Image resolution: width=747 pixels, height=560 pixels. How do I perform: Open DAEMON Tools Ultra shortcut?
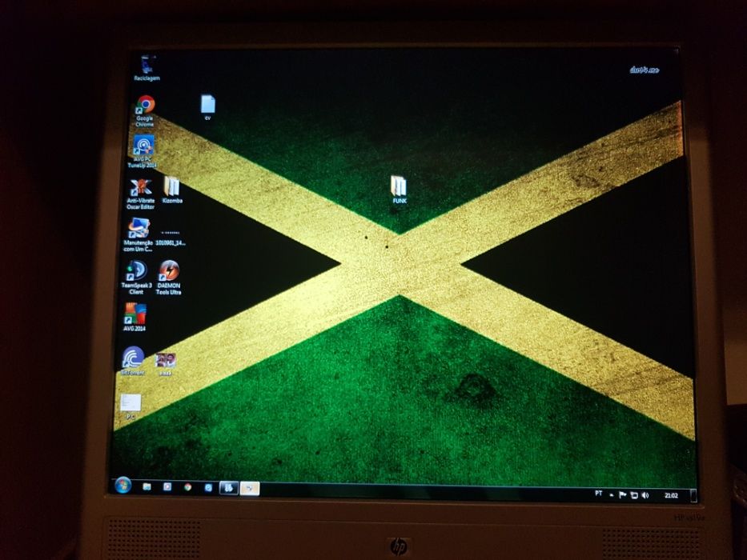(x=169, y=277)
